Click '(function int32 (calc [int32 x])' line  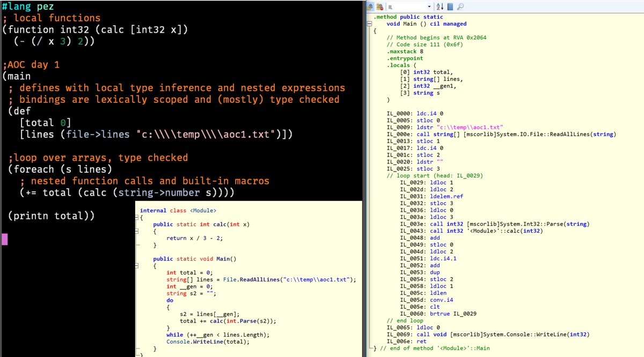[95, 29]
